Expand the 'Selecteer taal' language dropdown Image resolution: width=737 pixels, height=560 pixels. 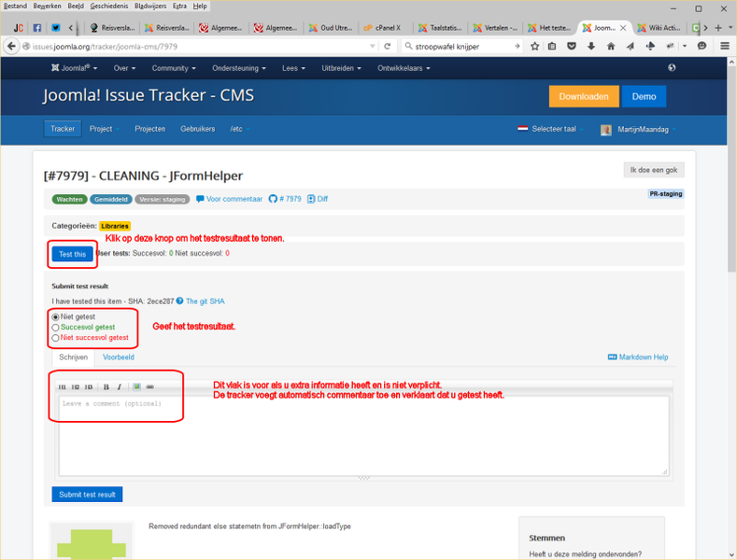click(553, 129)
